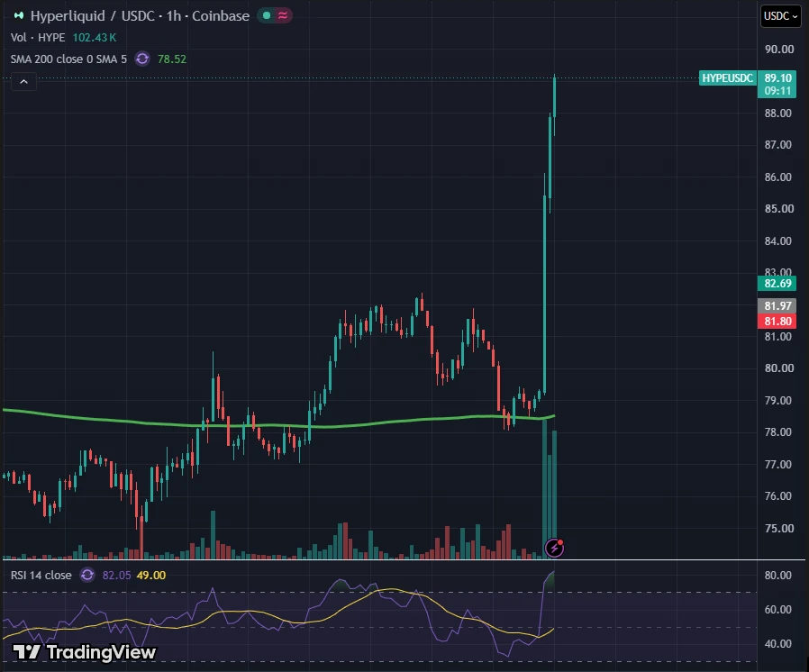
Task: Click the SMA value 78.52
Action: tap(172, 59)
